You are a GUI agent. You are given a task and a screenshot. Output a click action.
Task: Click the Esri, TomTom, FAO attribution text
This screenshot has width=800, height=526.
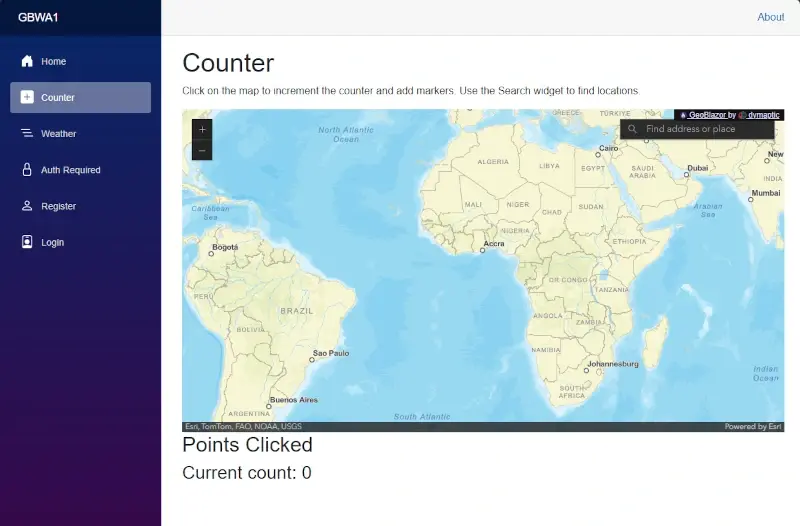[x=243, y=427]
